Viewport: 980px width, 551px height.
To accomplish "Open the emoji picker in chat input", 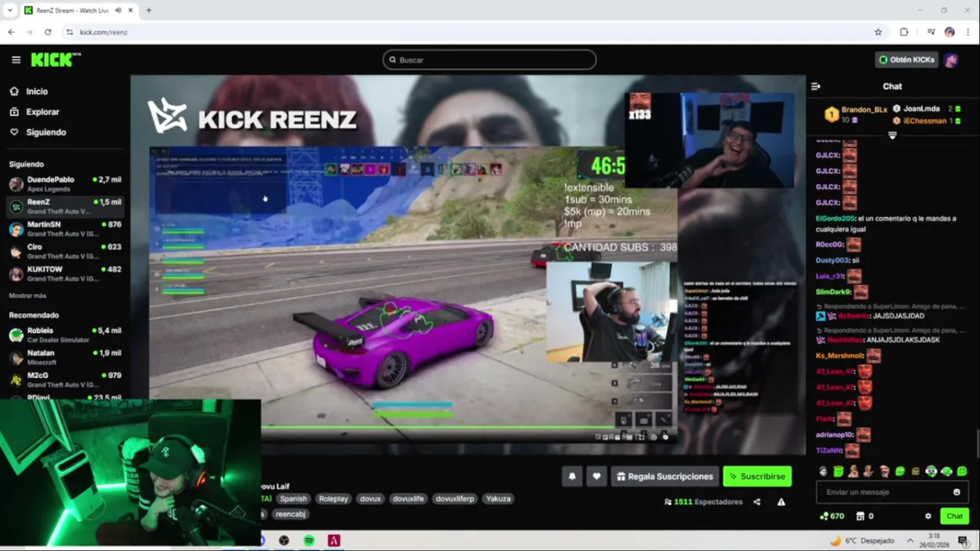I will 956,492.
